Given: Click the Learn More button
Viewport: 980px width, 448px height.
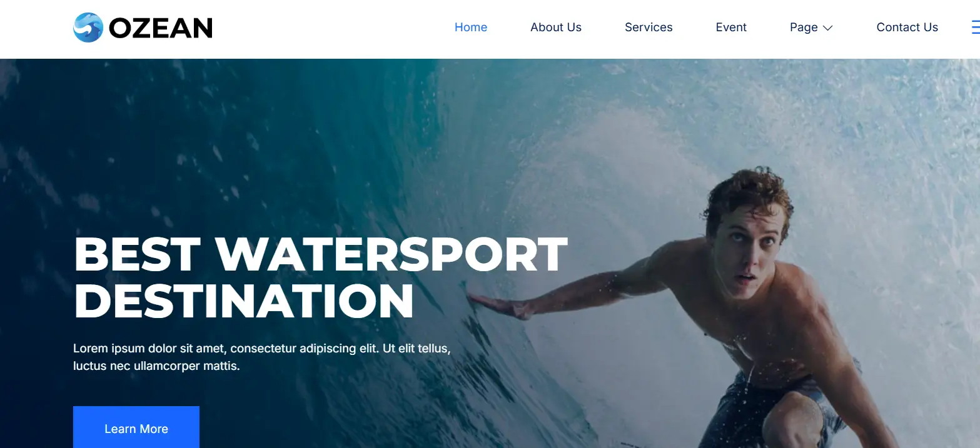Looking at the screenshot, I should 136,427.
